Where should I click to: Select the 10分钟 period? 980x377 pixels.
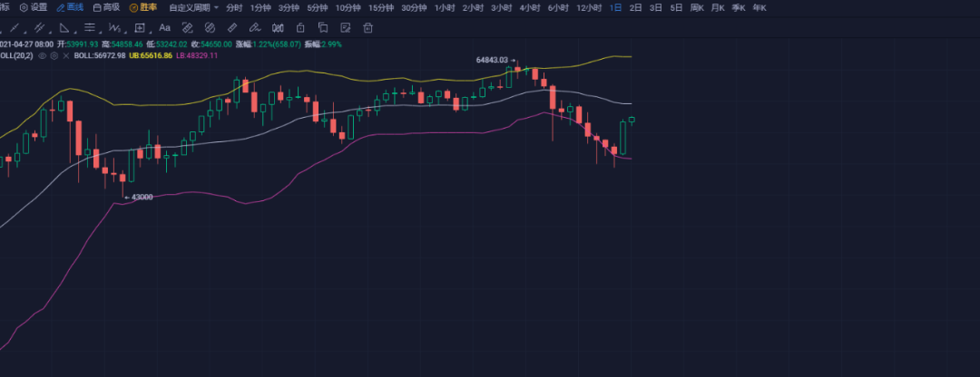(x=348, y=7)
